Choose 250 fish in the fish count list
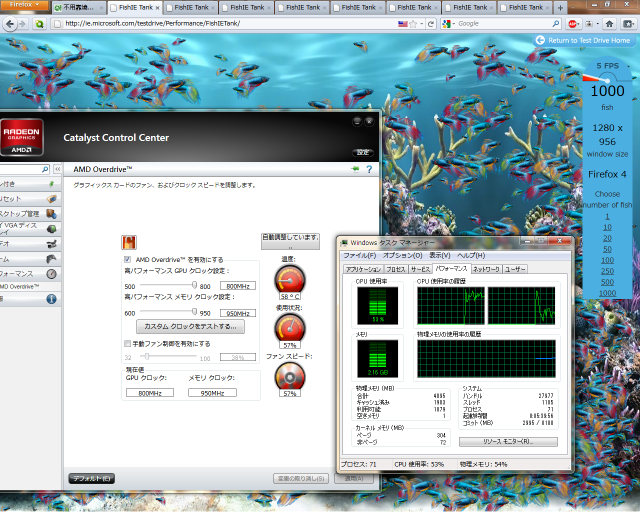The image size is (640, 512). click(x=607, y=271)
